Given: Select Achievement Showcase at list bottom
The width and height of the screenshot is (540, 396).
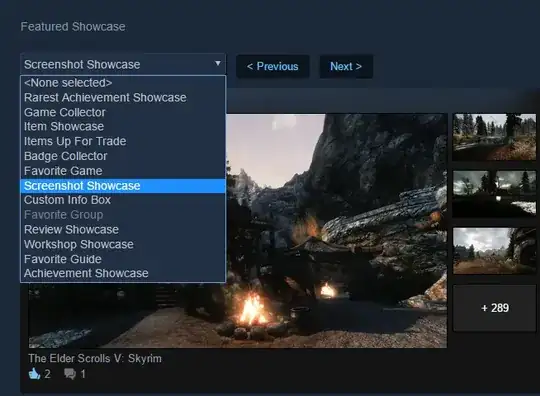Looking at the screenshot, I should pyautogui.click(x=123, y=273).
